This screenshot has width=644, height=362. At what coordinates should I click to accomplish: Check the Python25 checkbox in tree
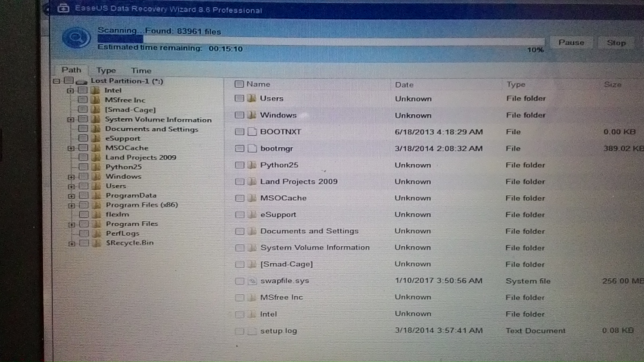(83, 167)
